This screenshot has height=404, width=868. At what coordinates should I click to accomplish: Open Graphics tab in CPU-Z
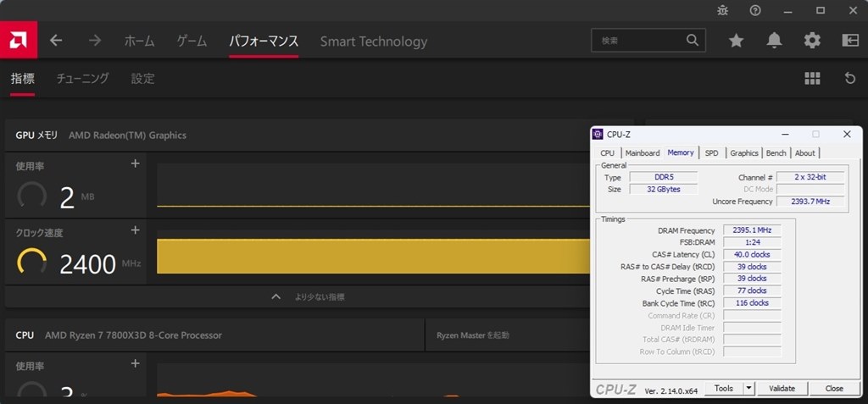click(744, 152)
